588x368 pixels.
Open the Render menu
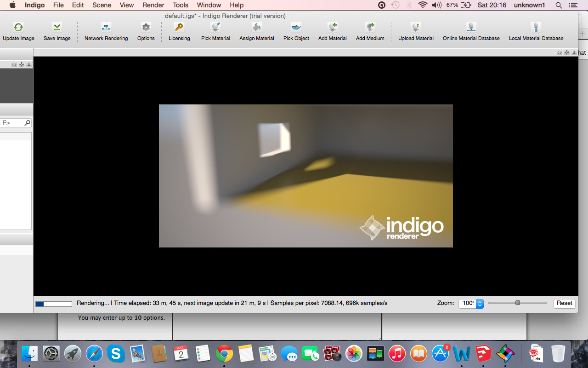click(153, 5)
